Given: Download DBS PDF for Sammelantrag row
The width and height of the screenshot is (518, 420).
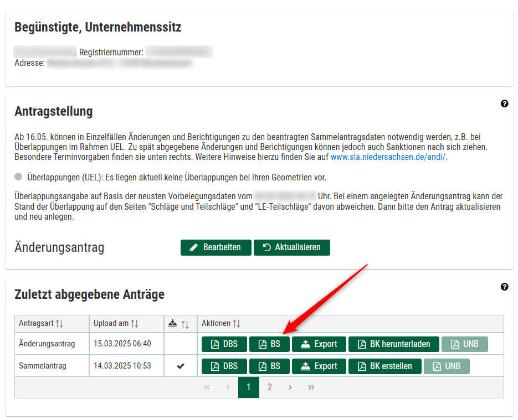Looking at the screenshot, I should tap(224, 366).
